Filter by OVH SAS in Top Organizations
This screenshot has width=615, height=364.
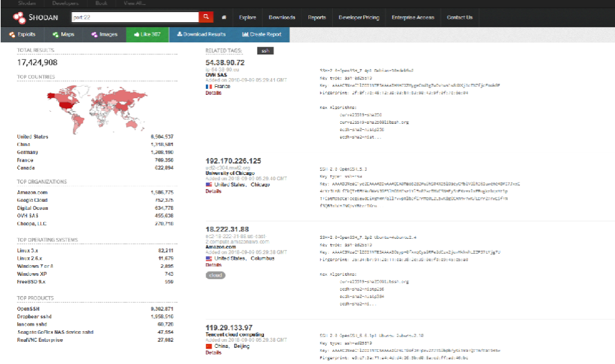(x=28, y=216)
